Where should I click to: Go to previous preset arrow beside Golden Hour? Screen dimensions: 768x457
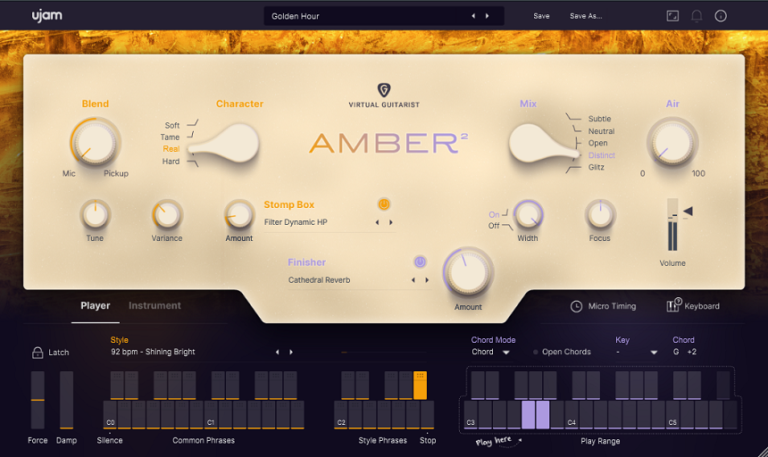click(473, 16)
